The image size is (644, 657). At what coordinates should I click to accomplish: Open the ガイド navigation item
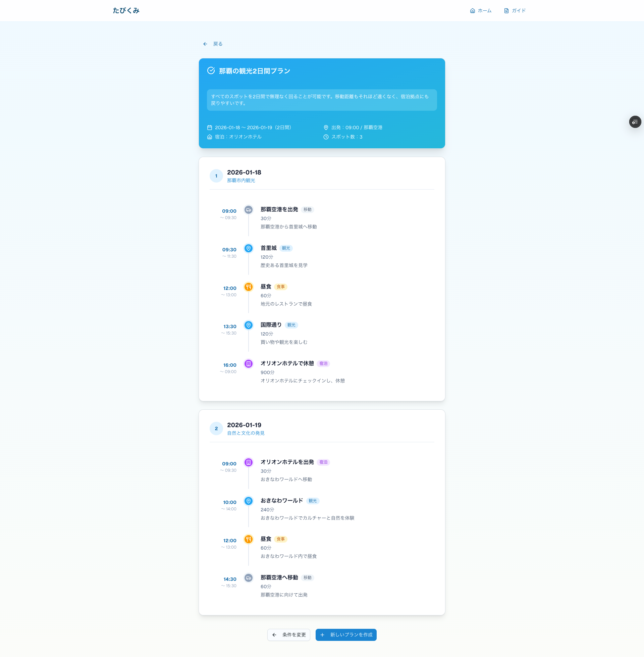click(x=515, y=10)
